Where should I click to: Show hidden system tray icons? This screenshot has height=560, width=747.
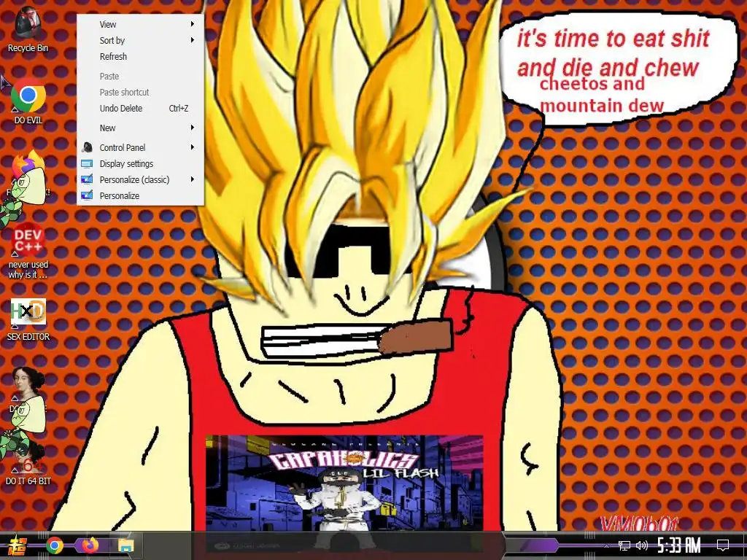(606, 545)
